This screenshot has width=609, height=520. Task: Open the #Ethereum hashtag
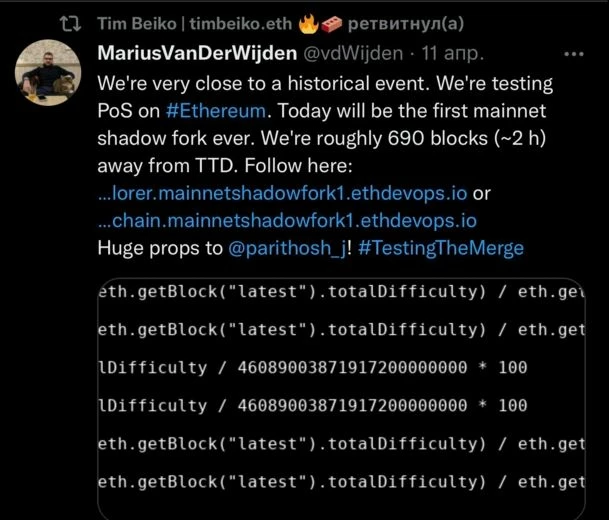[x=216, y=111]
